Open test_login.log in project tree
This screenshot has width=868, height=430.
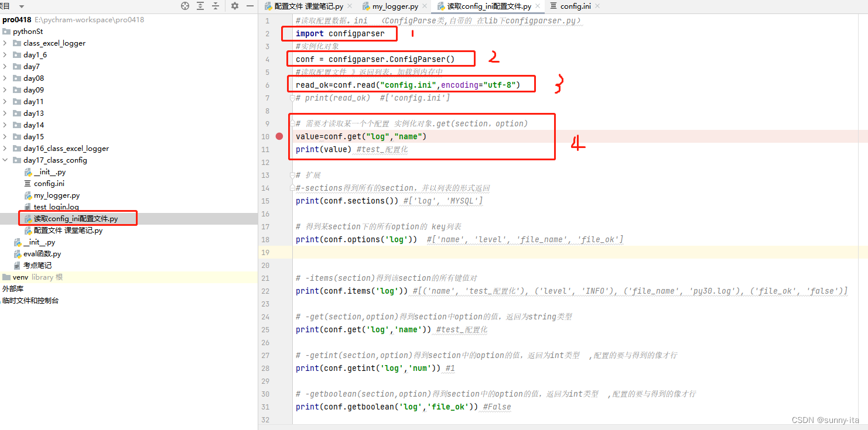[56, 207]
